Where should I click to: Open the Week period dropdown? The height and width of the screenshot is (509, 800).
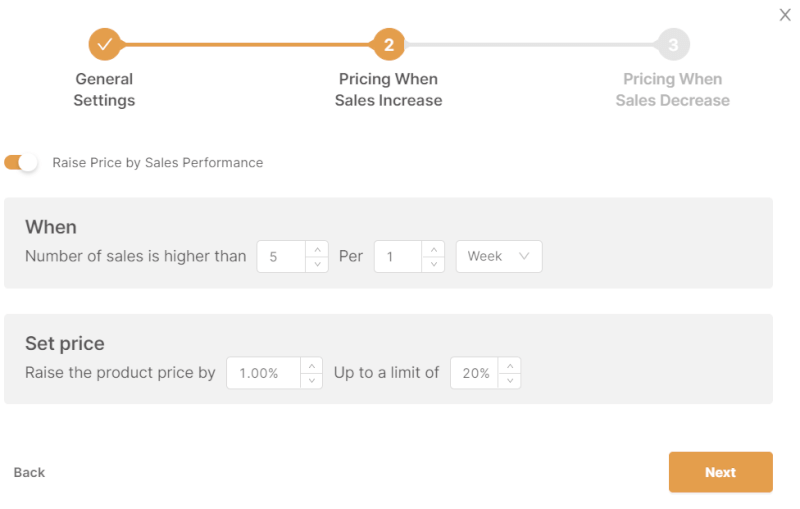click(499, 257)
